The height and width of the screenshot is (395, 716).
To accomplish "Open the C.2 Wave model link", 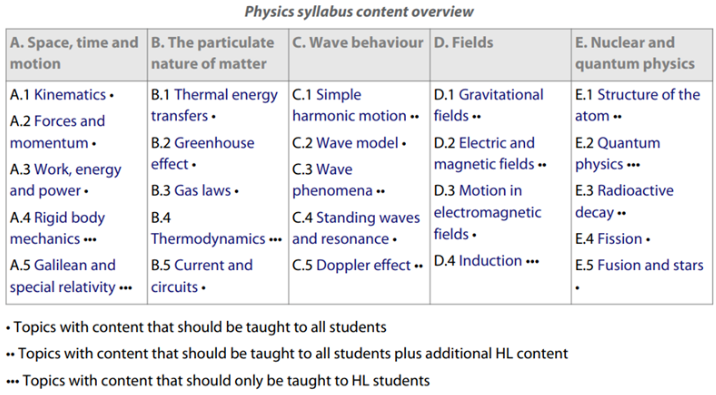I will click(357, 143).
